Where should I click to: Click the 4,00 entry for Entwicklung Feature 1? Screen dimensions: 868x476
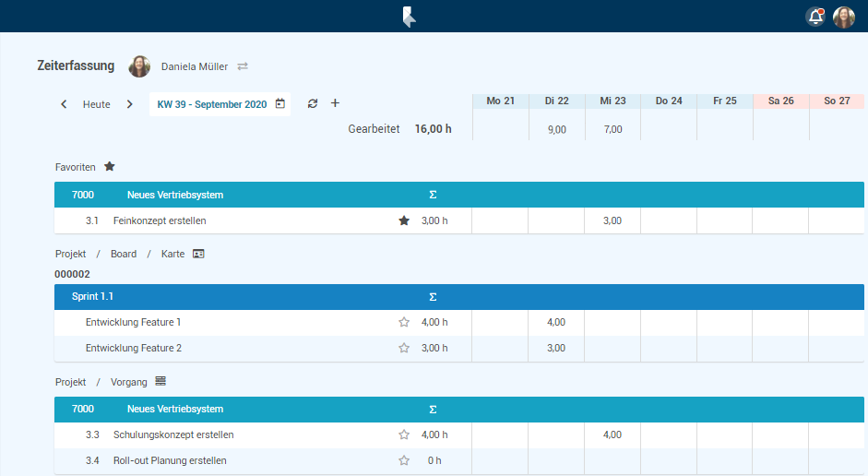(x=556, y=322)
